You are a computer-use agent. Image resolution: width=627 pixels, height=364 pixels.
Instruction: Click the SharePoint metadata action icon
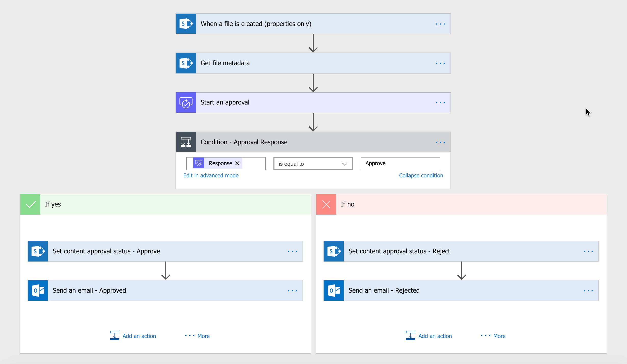pyautogui.click(x=186, y=63)
